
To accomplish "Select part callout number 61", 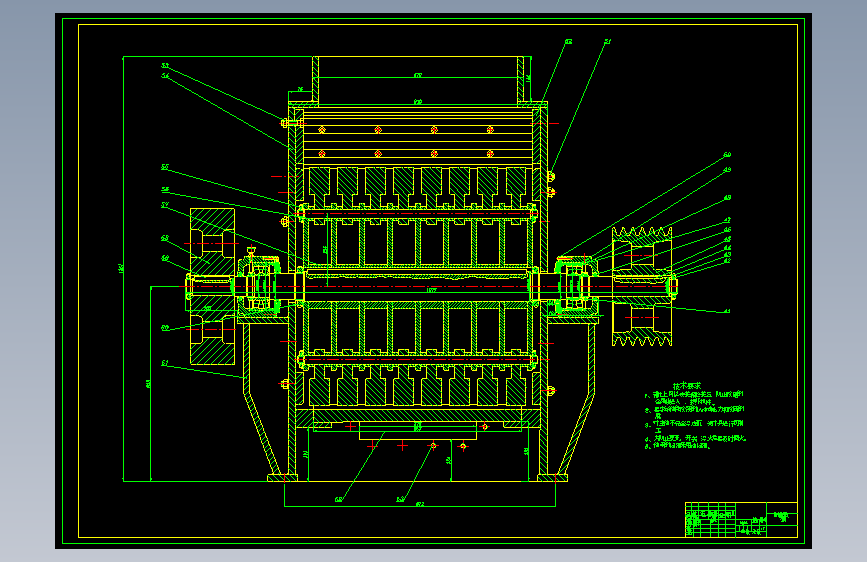I will pos(165,363).
